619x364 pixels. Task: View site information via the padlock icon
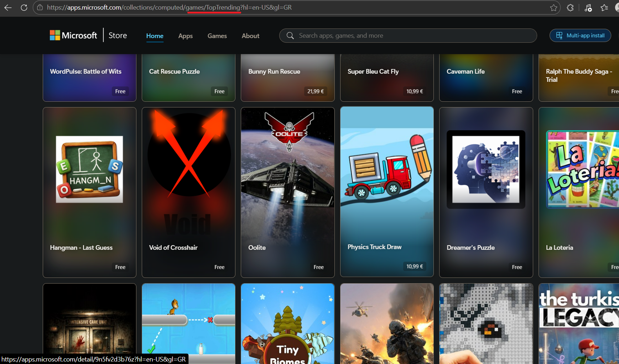(40, 7)
